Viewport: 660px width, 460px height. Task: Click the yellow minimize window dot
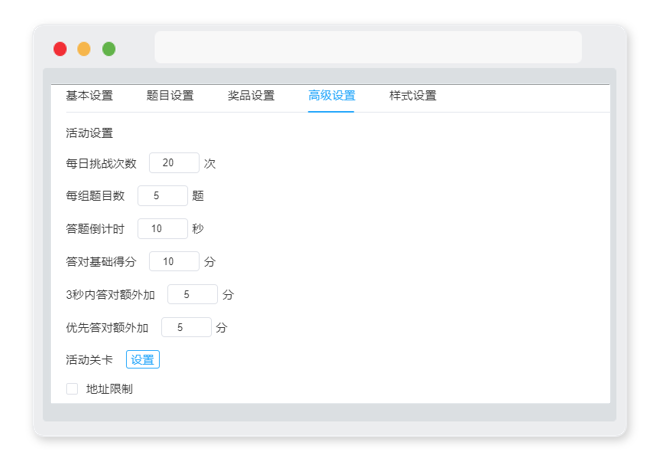tap(84, 49)
